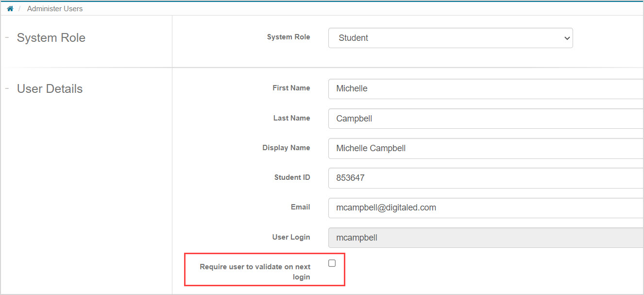
Task: Select the System Role combo box
Action: (450, 38)
